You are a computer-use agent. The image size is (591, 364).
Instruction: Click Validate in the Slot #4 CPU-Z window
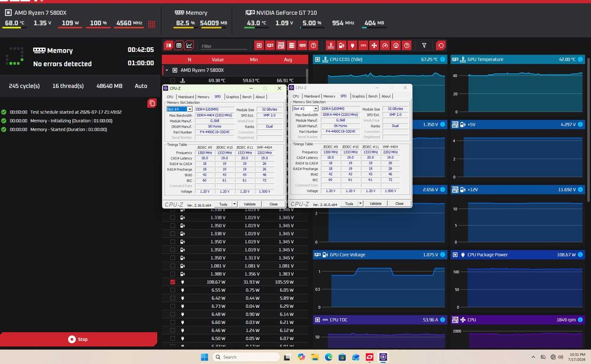point(249,204)
